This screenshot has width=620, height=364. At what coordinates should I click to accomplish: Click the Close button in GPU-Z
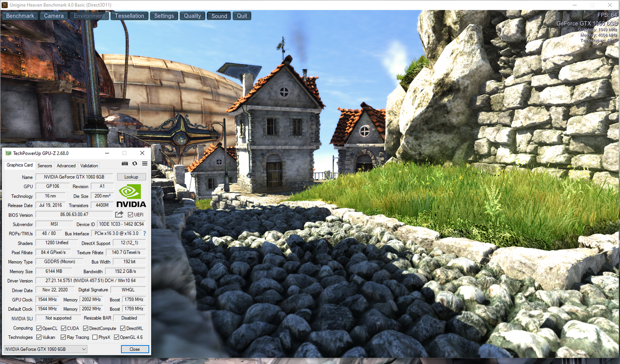(x=135, y=349)
